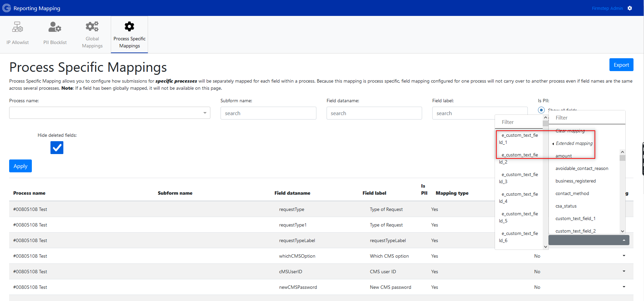Open the Global Mappings gears icon
Viewport: 644px width, 301px height.
(x=92, y=26)
